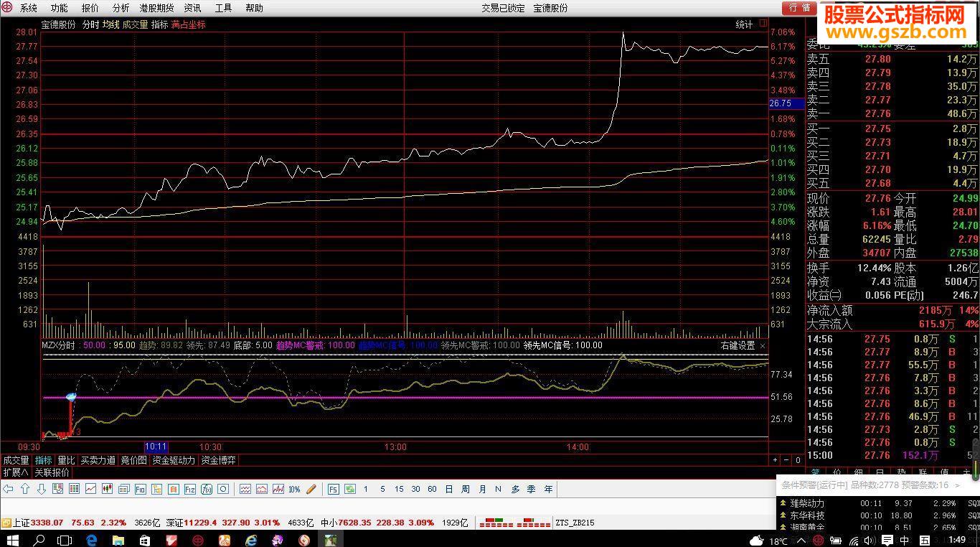Open File Explorer from taskbar
Screen dimensions: 980x547
tap(118, 539)
